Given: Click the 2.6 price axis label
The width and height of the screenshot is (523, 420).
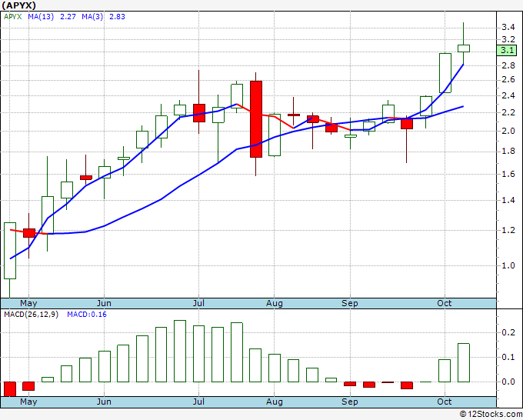Looking at the screenshot, I should click(x=508, y=80).
